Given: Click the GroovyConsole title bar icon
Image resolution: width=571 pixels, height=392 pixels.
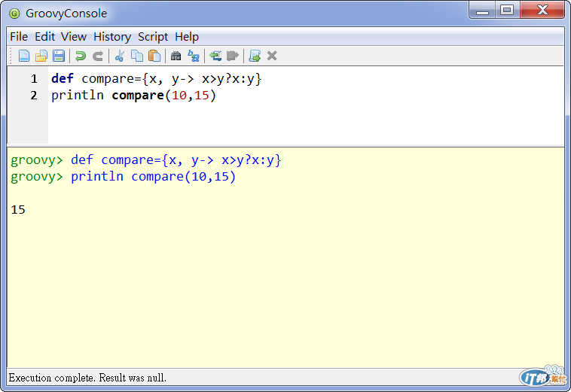Looking at the screenshot, I should click(14, 14).
